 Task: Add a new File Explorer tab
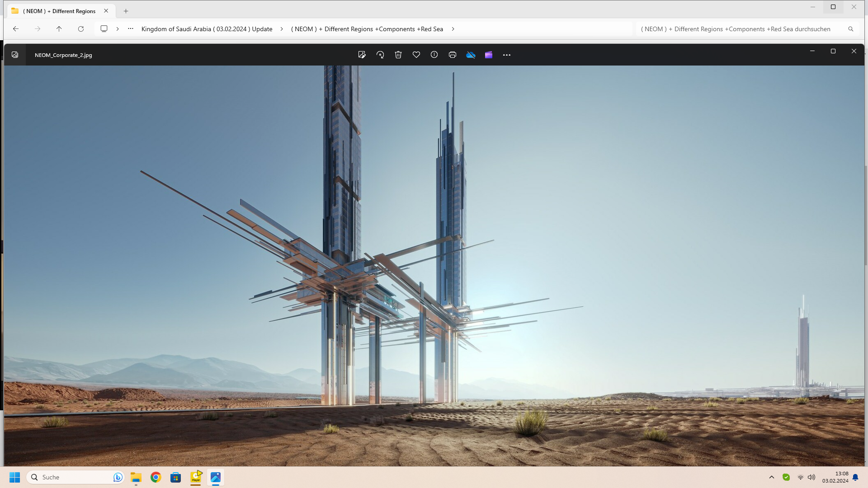click(x=126, y=11)
